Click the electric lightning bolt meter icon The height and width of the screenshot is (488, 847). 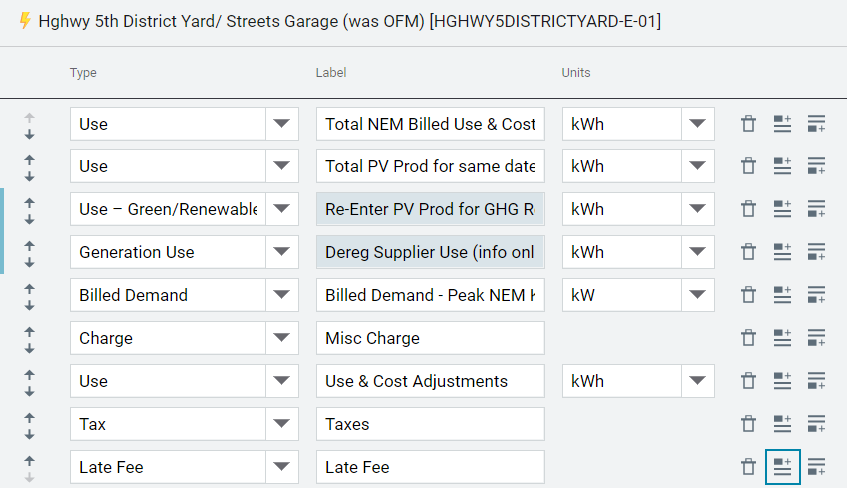click(x=25, y=21)
